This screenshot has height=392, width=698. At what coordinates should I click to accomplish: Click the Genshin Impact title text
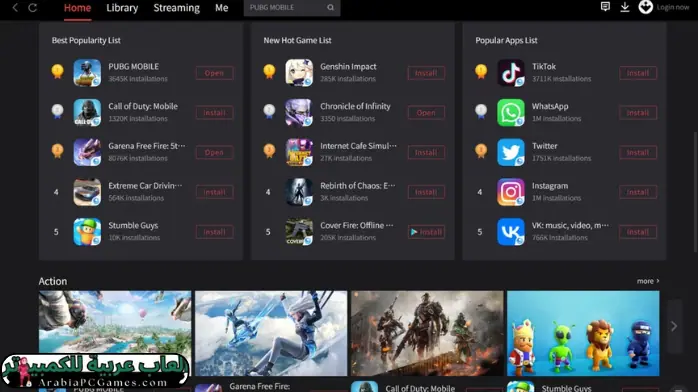348,66
